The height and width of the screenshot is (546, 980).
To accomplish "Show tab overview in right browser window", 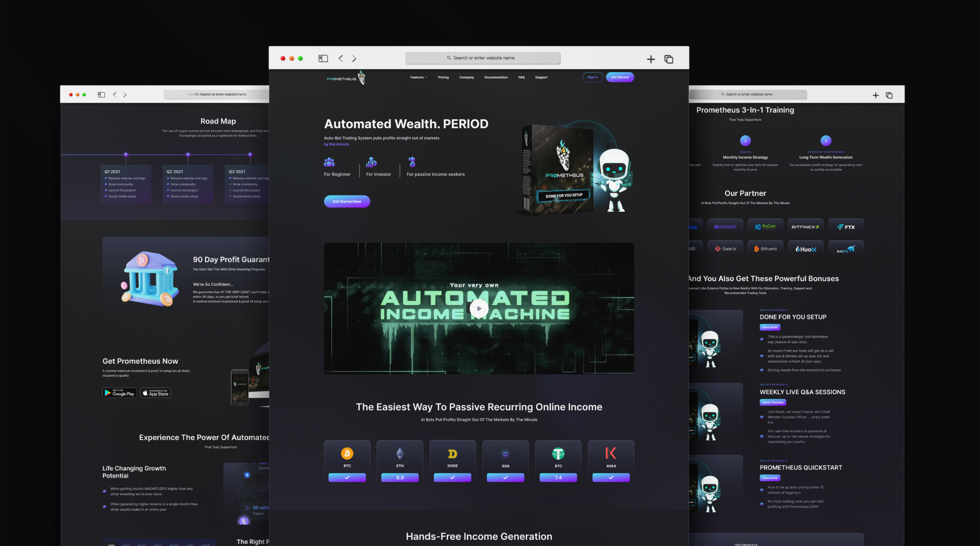I will 889,95.
